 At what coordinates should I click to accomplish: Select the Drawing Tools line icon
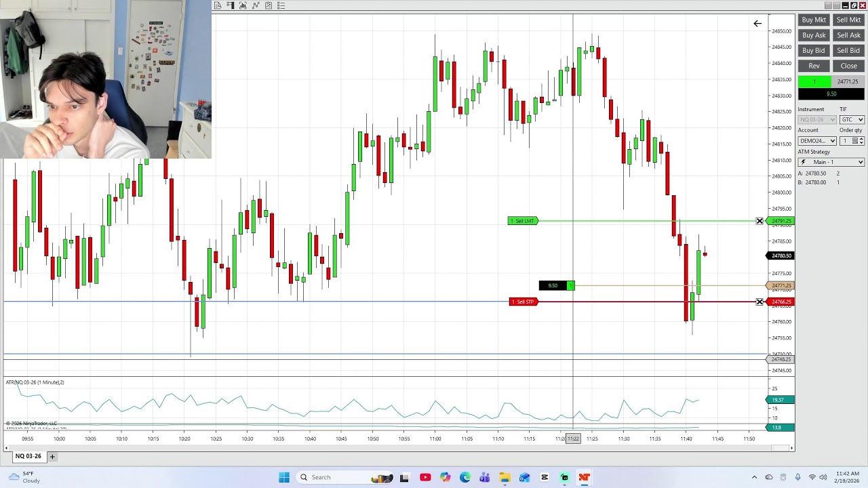pos(256,5)
